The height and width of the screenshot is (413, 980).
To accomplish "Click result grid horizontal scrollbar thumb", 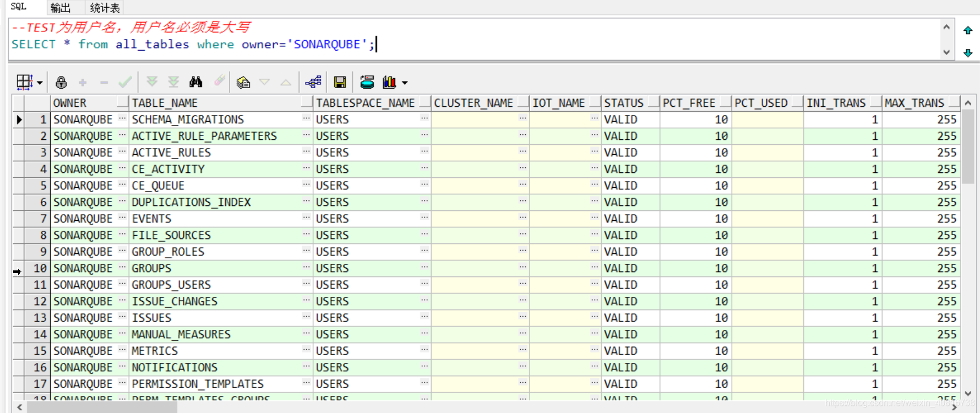I will tap(102, 407).
